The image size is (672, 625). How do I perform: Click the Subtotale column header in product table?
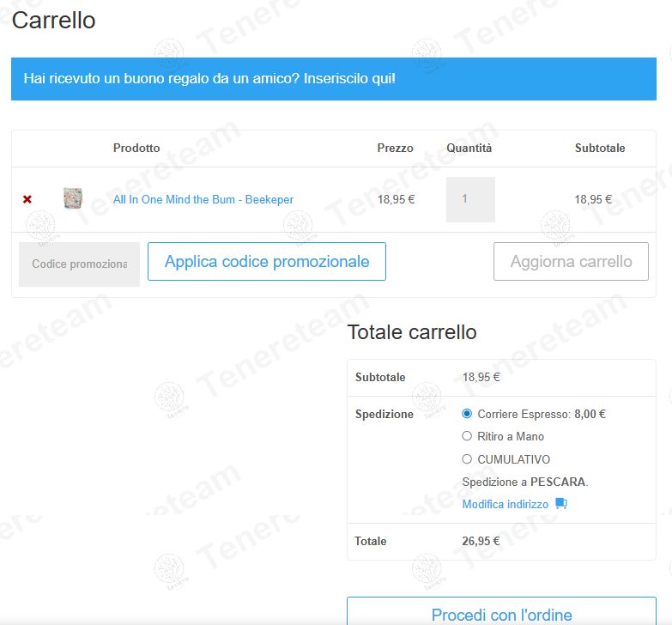tap(600, 148)
